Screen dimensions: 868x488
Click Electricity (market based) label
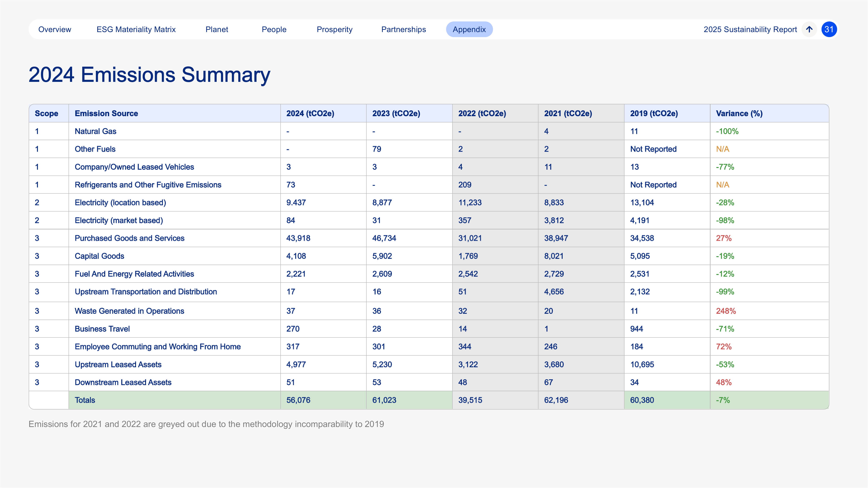(119, 221)
